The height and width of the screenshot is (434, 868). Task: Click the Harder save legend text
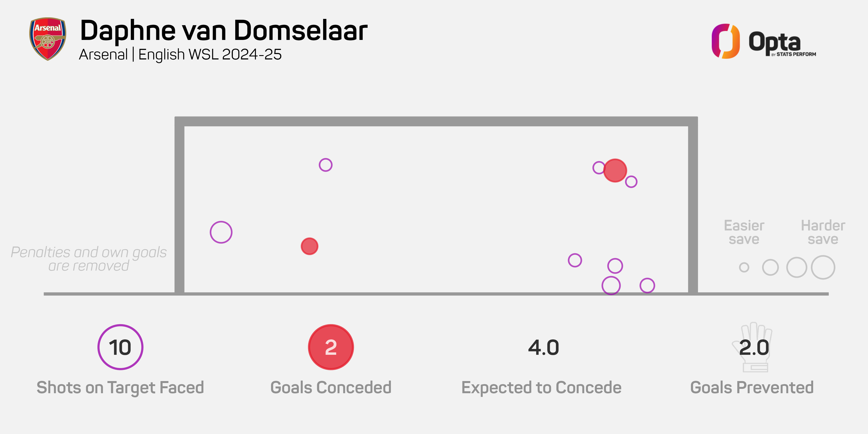pos(823,232)
